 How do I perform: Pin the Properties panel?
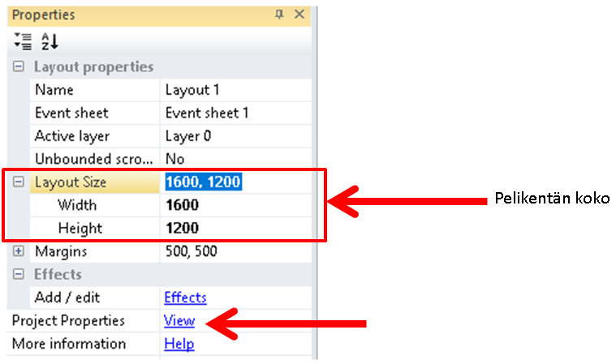tap(279, 15)
